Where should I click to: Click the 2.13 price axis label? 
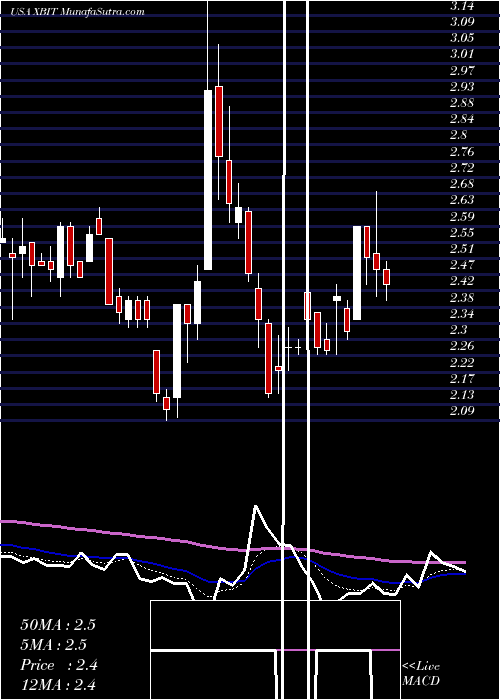[x=462, y=395]
